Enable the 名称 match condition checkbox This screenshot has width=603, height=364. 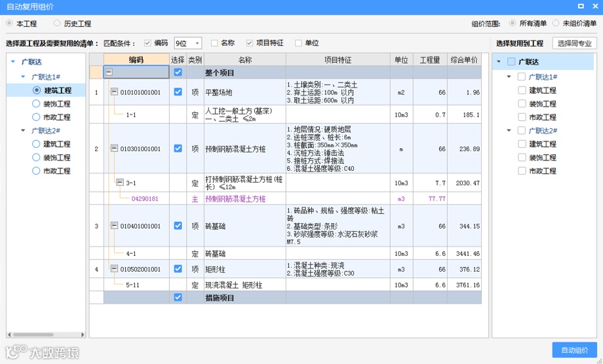coord(214,43)
